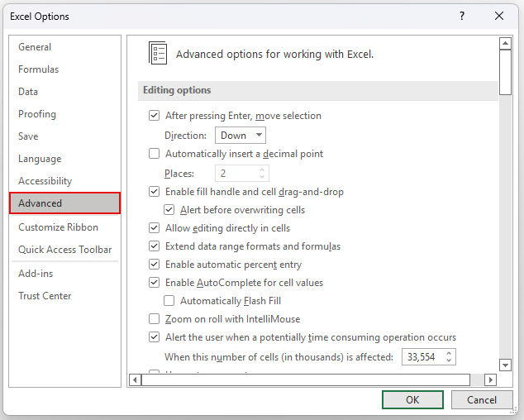Click the number of cells input field
The height and width of the screenshot is (420, 524).
(422, 357)
